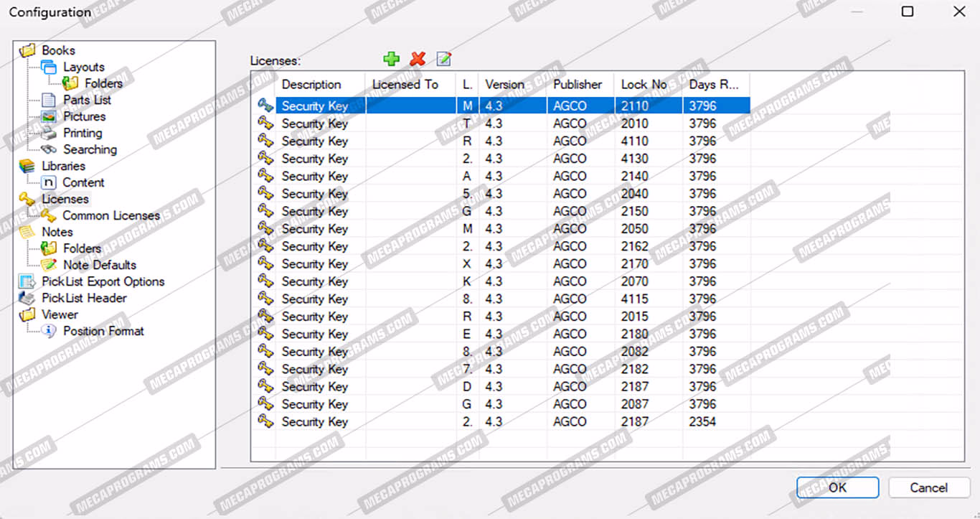Click the PickList Export Options icon
Image resolution: width=980 pixels, height=519 pixels.
coord(27,281)
